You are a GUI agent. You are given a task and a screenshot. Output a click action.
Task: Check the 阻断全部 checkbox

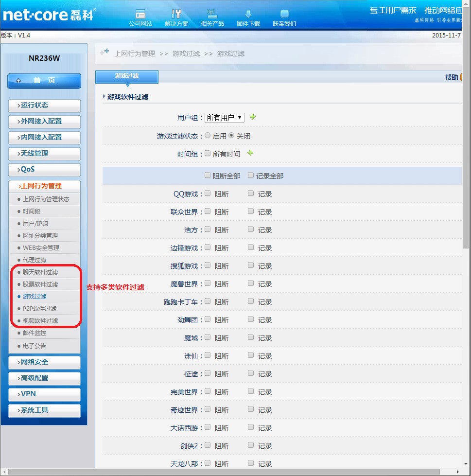coord(208,175)
